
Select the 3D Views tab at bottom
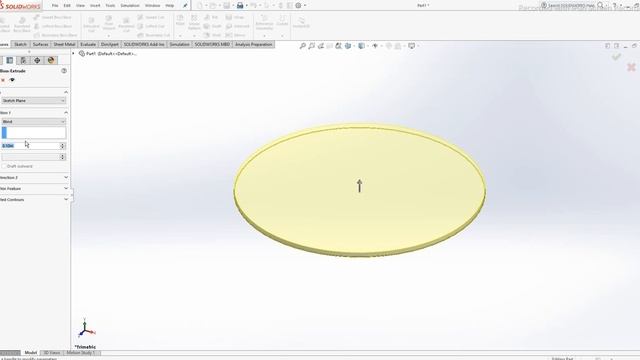tap(52, 353)
